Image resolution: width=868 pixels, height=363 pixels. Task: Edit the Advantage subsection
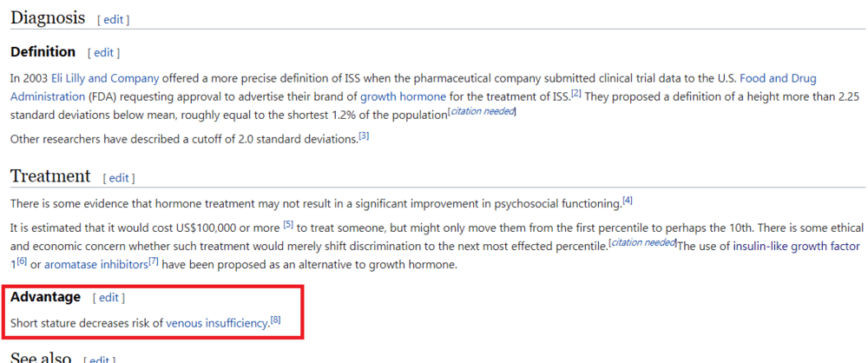click(109, 298)
